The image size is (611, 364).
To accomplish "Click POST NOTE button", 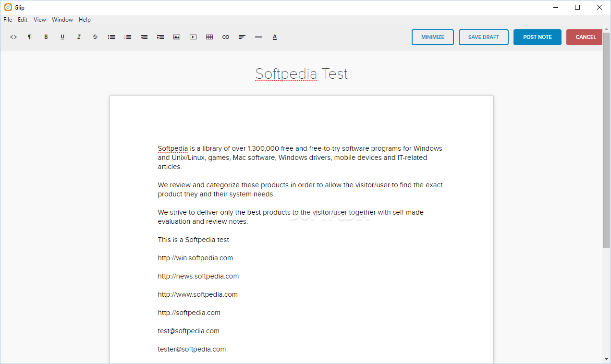I will point(538,37).
